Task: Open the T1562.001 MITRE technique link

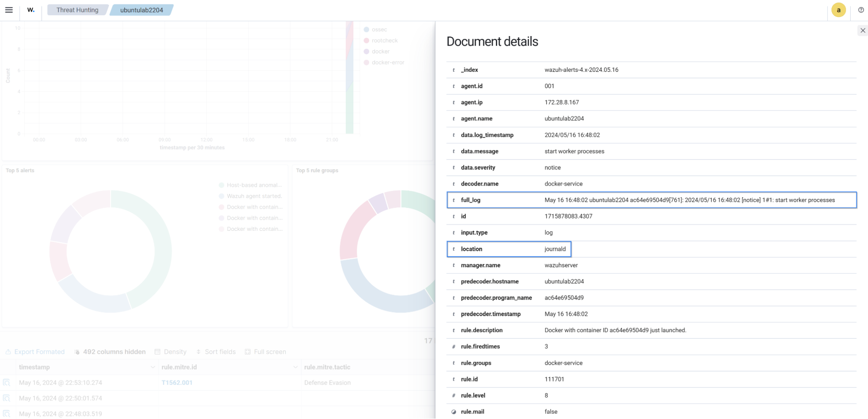Action: click(x=177, y=382)
